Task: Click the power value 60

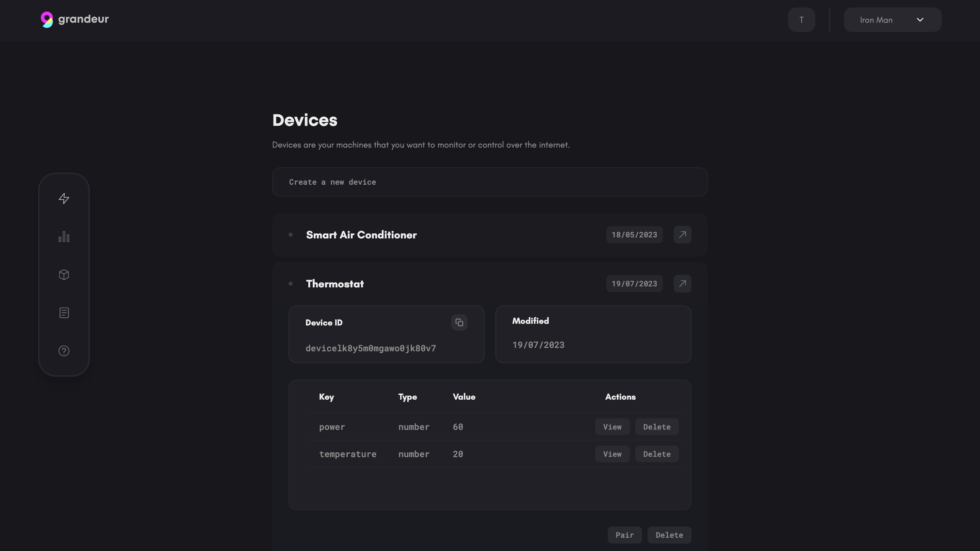Action: [458, 427]
